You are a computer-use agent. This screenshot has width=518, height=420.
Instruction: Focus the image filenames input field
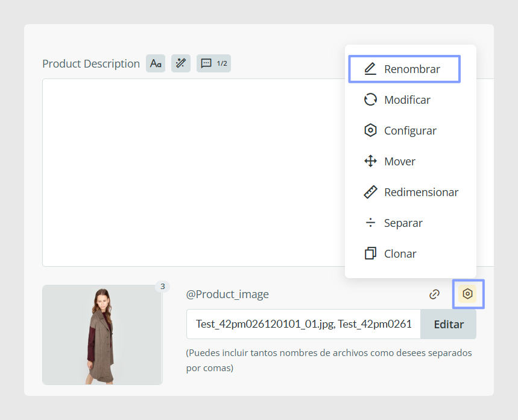303,324
